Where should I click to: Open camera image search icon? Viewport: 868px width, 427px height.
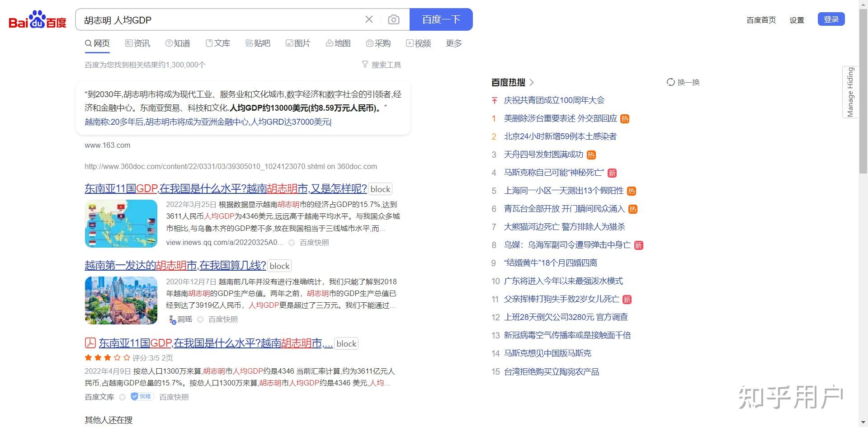point(394,19)
